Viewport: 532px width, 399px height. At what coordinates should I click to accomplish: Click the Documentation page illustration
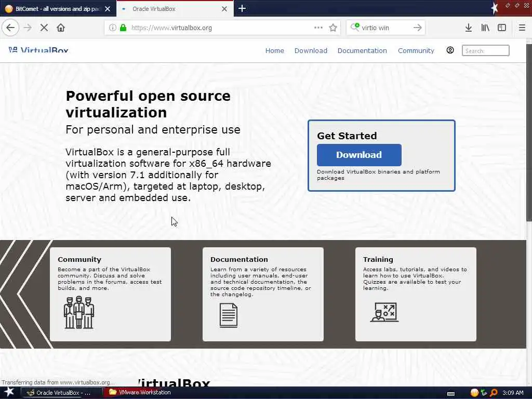229,315
